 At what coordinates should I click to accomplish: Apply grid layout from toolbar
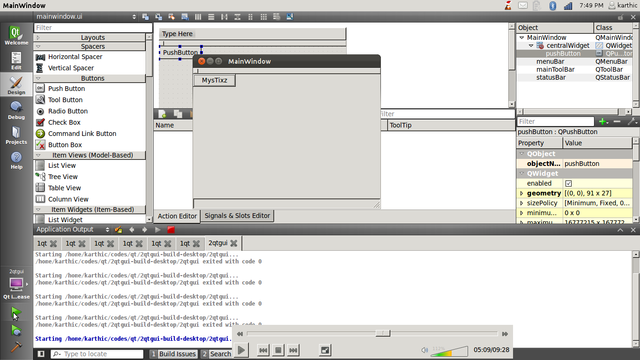[x=264, y=17]
